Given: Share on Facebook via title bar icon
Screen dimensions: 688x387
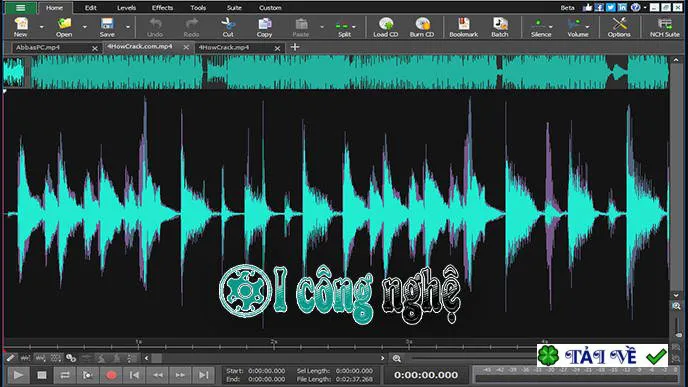Looking at the screenshot, I should 599,7.
